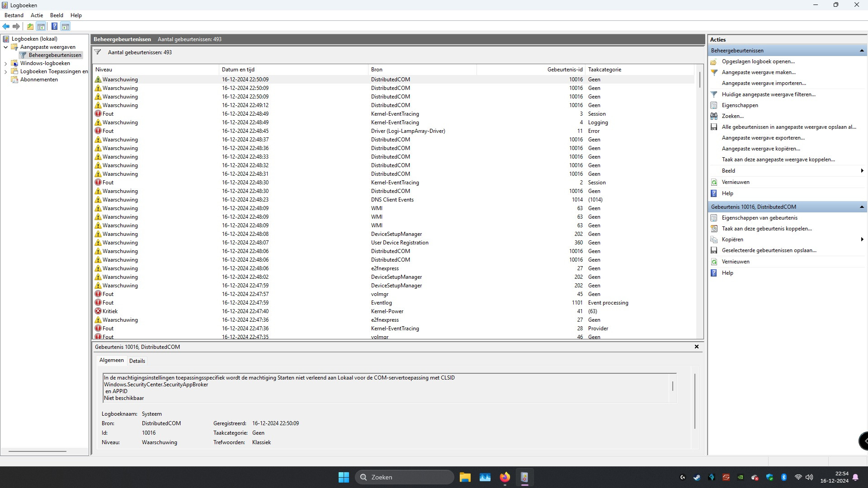Screen dimensions: 868x488
Task: Click the Bluetooth tray icon
Action: [784, 477]
